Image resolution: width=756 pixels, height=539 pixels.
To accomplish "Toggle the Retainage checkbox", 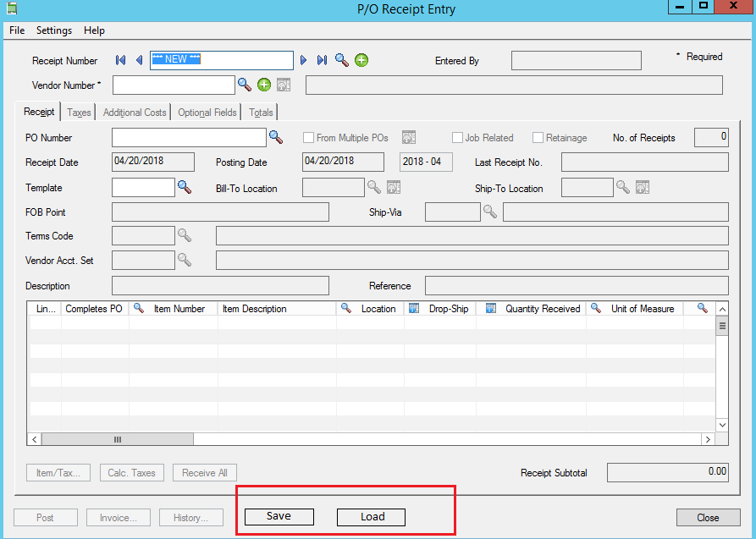I will pos(538,138).
